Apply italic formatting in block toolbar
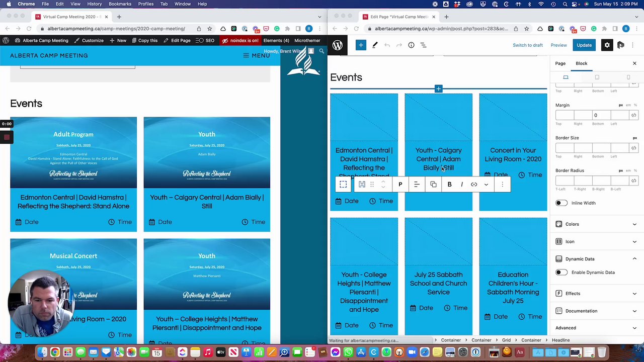 (x=462, y=185)
